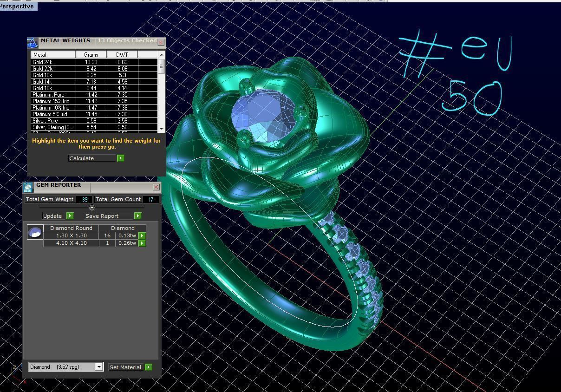Run the Calculate green go arrow
Viewport: 561px width, 392px height.
tap(120, 158)
